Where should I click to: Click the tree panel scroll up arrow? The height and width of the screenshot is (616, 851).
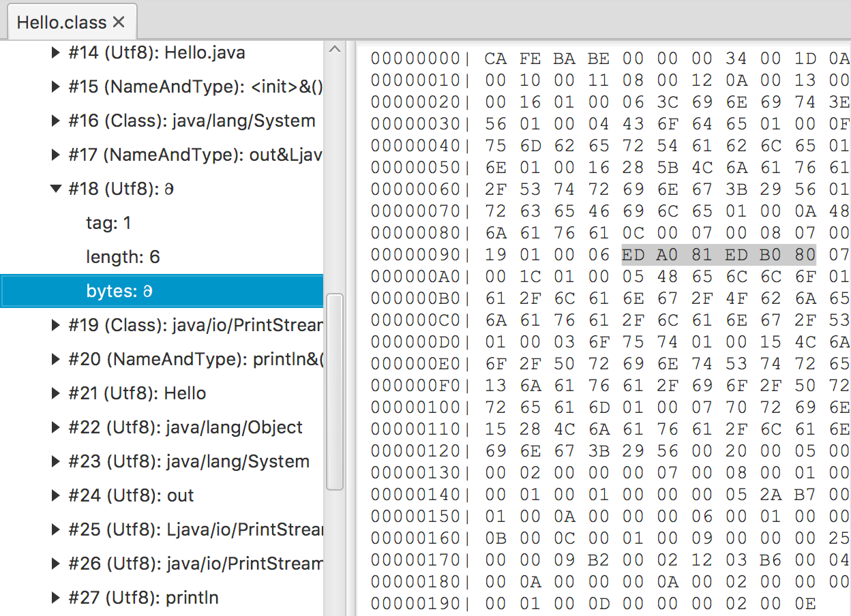pos(334,49)
